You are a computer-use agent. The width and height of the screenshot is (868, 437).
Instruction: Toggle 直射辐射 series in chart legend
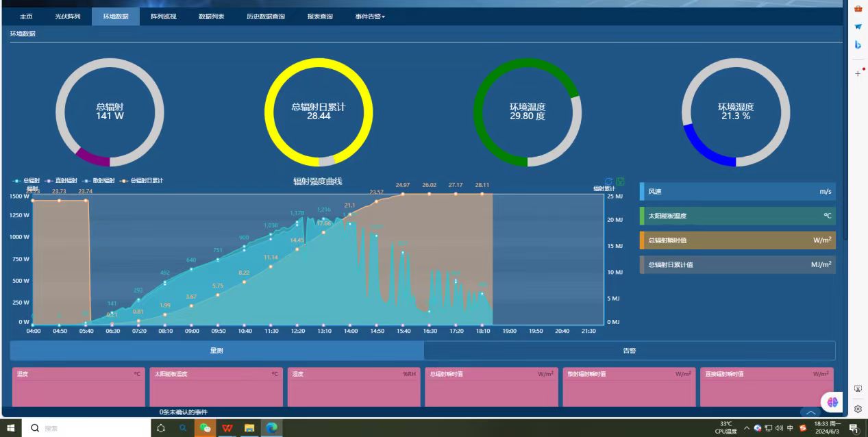point(60,181)
